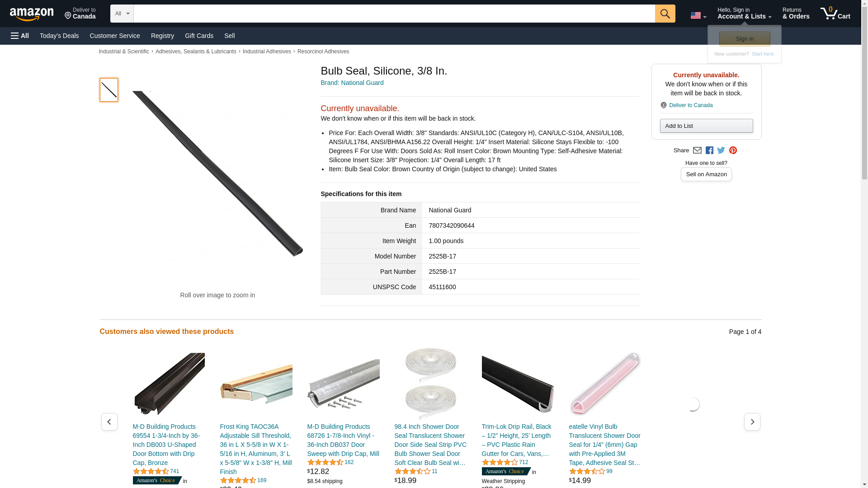Go to previous carousel page arrow
Viewport: 868px width, 488px height.
click(x=109, y=422)
